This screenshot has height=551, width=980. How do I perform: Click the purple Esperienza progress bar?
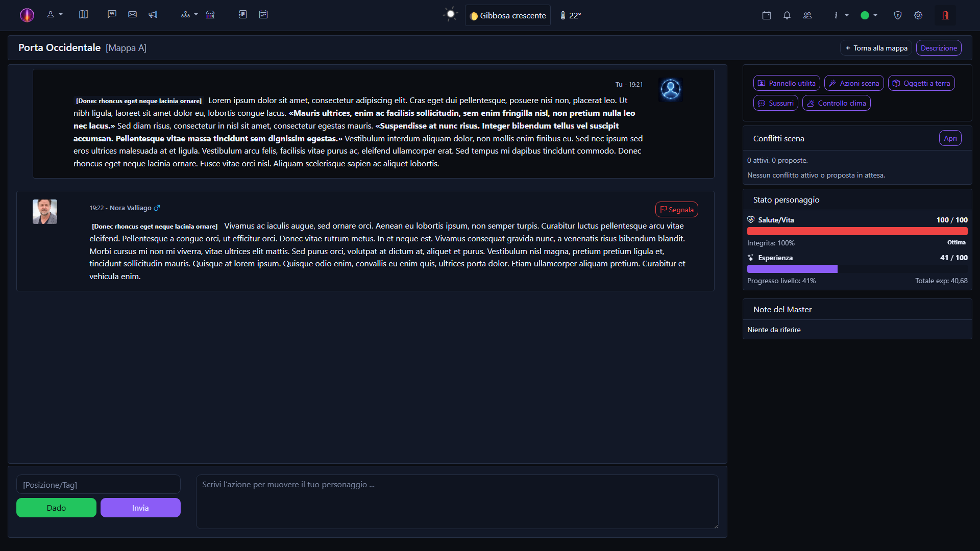point(792,269)
